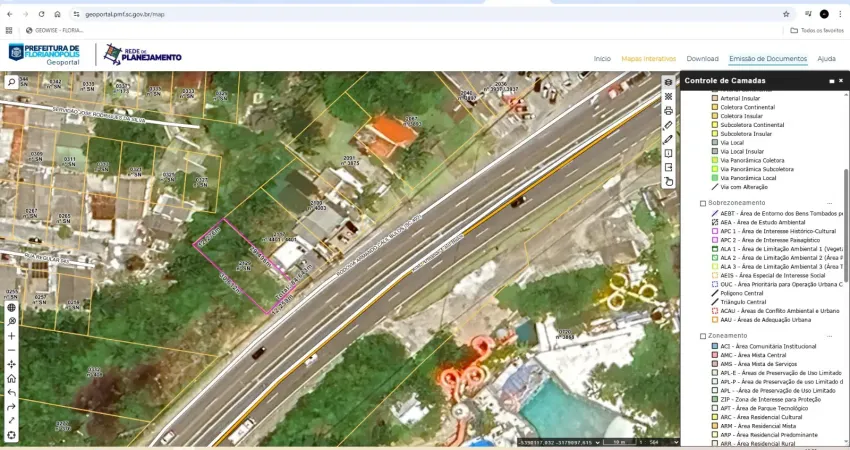Viewport: 850px width, 450px height.
Task: Open the Mapas Interativos tab
Action: (x=648, y=59)
